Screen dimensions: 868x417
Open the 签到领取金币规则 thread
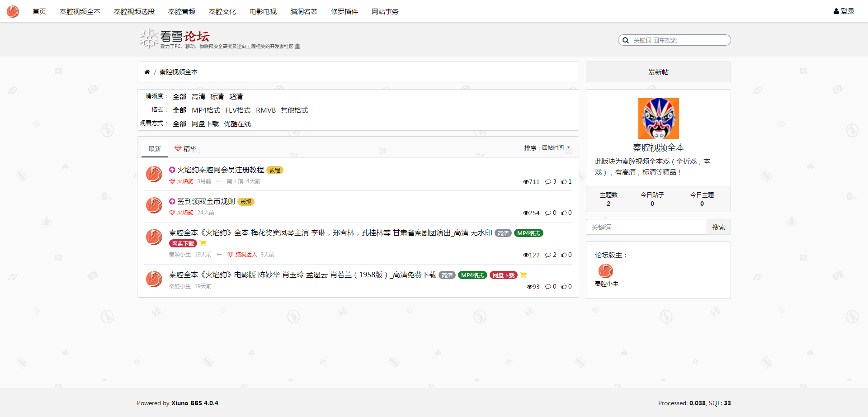(x=206, y=202)
